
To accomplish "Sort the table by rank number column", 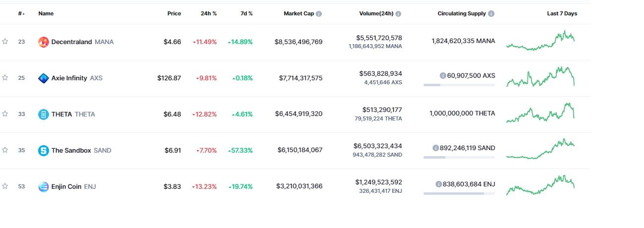I will click(x=21, y=14).
